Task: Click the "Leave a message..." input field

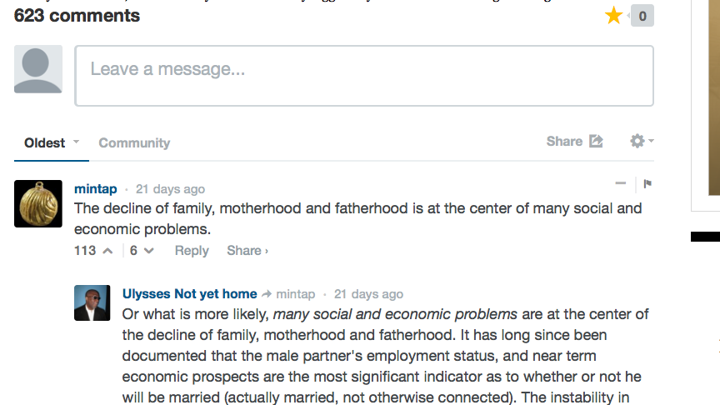Action: (x=364, y=75)
